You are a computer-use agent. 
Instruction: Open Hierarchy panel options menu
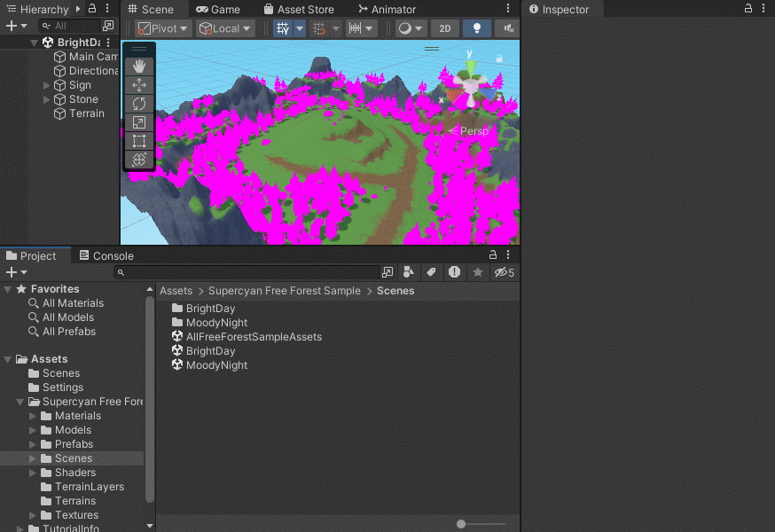coord(107,8)
